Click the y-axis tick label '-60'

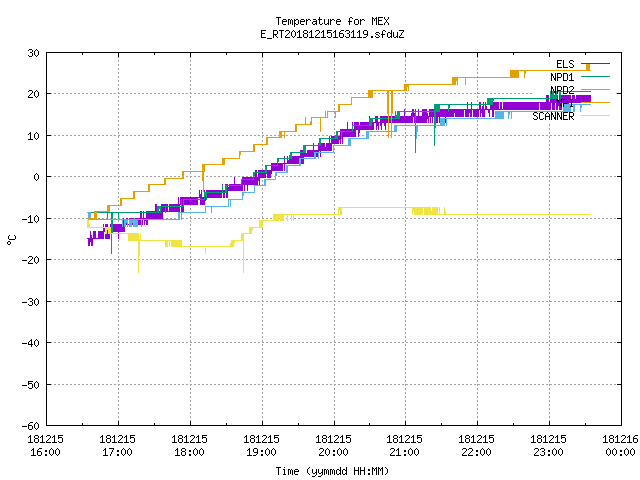31,426
